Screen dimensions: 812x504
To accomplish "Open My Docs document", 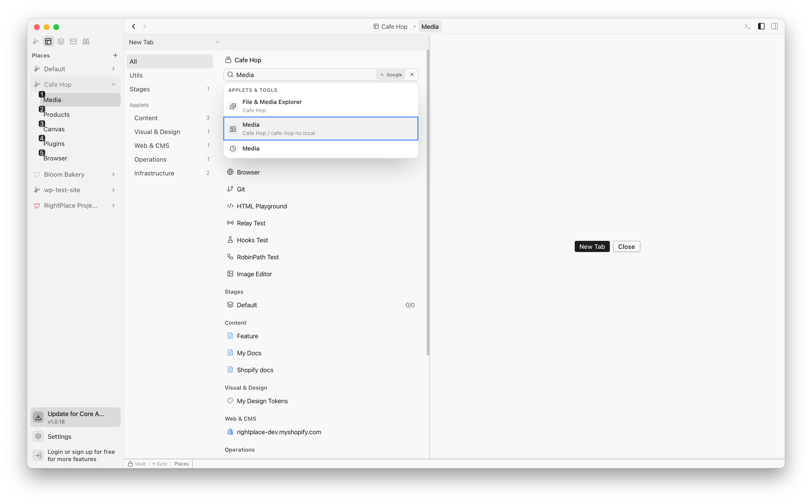I will click(320, 353).
